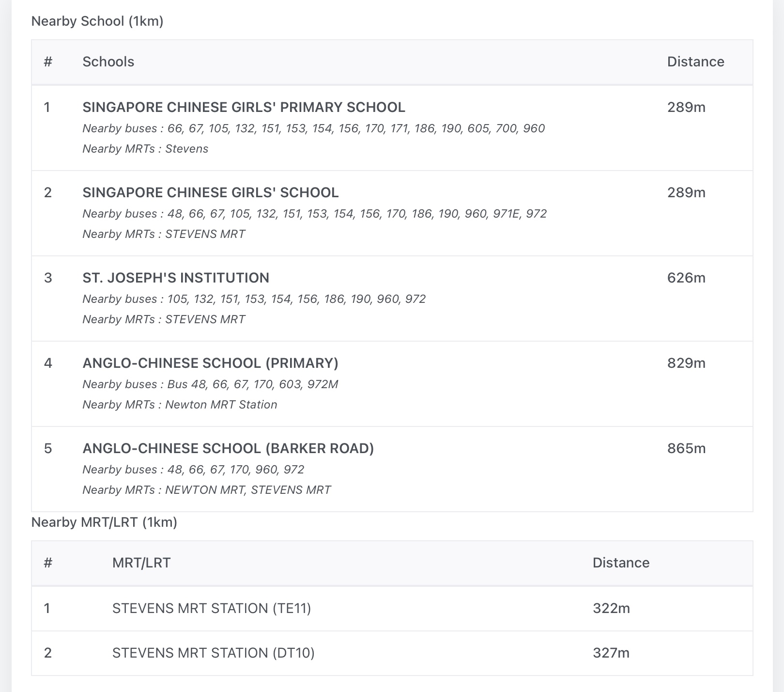Click the 626m distance value
This screenshot has height=692, width=784.
click(x=686, y=278)
